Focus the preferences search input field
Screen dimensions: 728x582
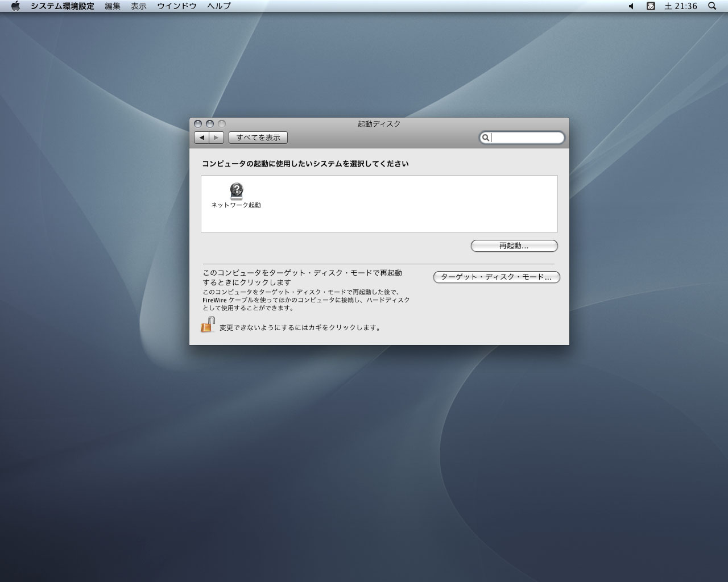coord(522,138)
